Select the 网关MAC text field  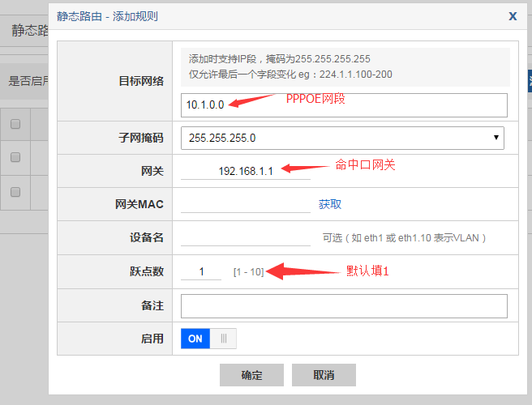click(x=245, y=204)
